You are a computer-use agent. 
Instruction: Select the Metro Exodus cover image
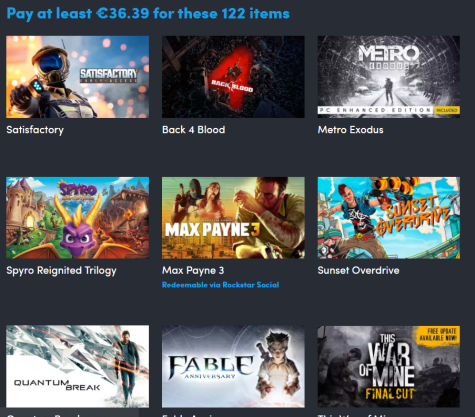pos(389,77)
